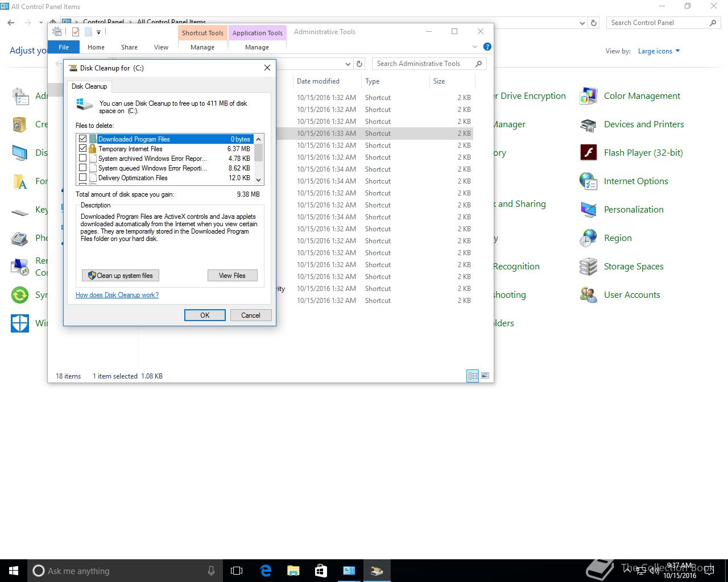Open the Home ribbon tab
The height and width of the screenshot is (582, 728).
[96, 47]
